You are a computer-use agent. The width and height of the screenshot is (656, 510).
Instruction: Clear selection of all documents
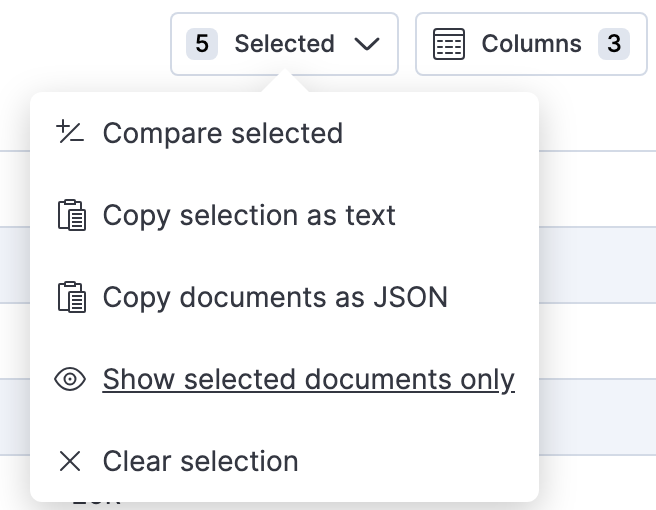coord(200,461)
